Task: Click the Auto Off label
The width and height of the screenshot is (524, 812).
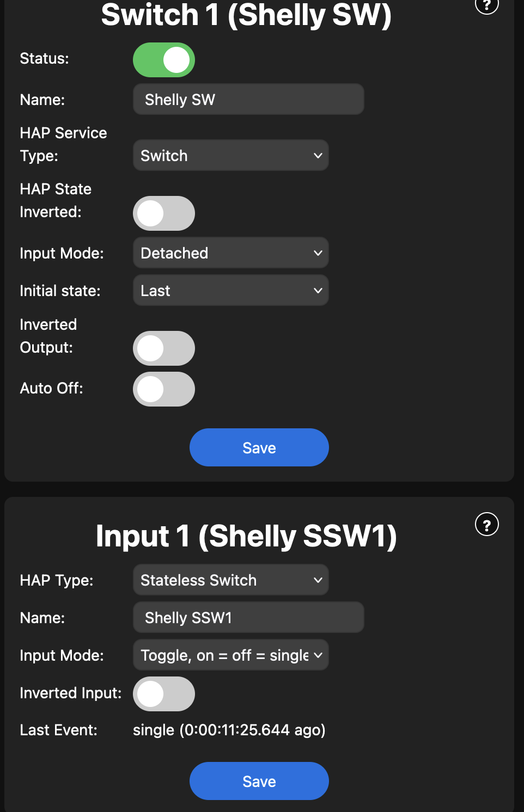Action: (52, 388)
